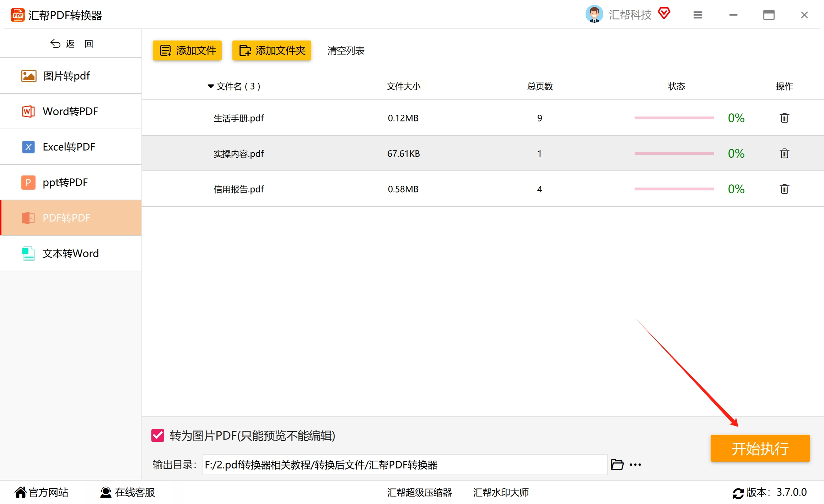The height and width of the screenshot is (504, 824).
Task: Click the three-dots browse directory icon
Action: coord(635,465)
